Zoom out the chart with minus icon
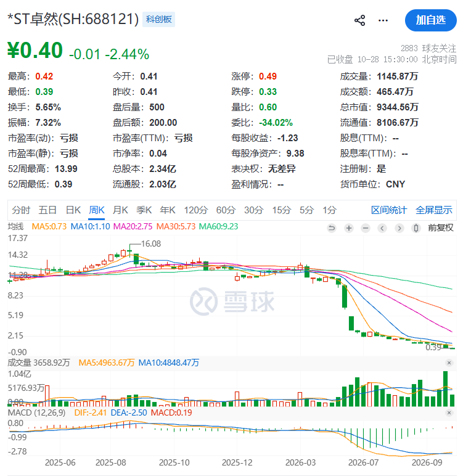Viewport: 471px width, 476px height. coord(366,228)
